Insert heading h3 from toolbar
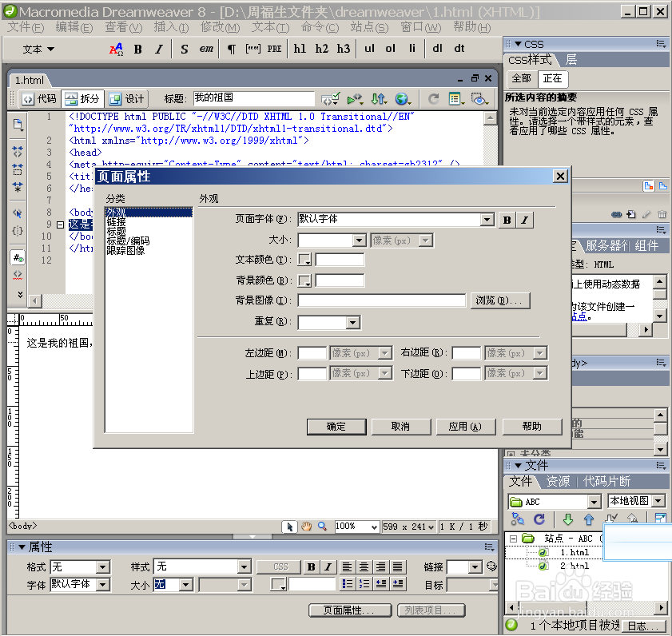672x636 pixels. tap(344, 49)
